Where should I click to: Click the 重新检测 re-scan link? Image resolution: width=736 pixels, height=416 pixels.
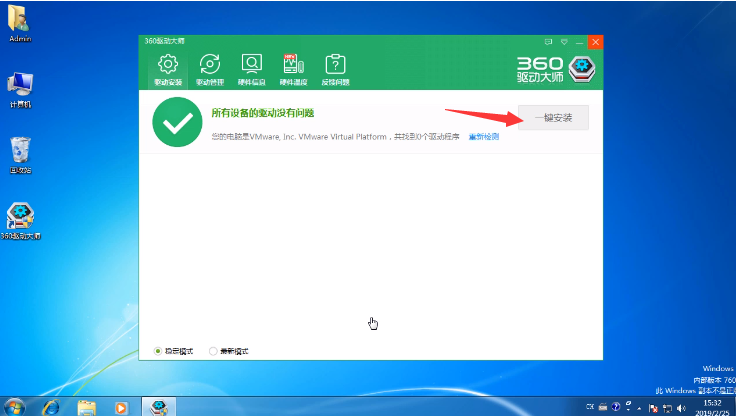pos(484,136)
